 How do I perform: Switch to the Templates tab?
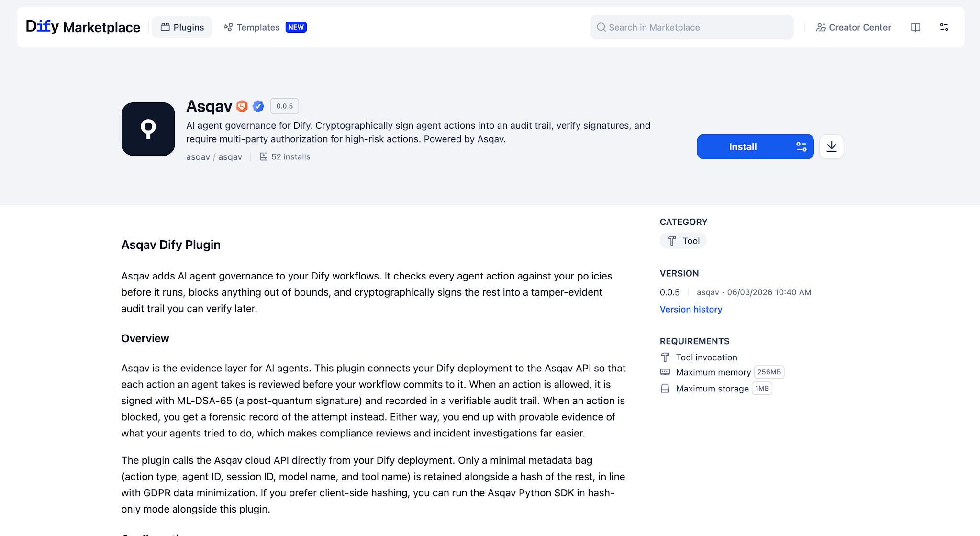[252, 27]
